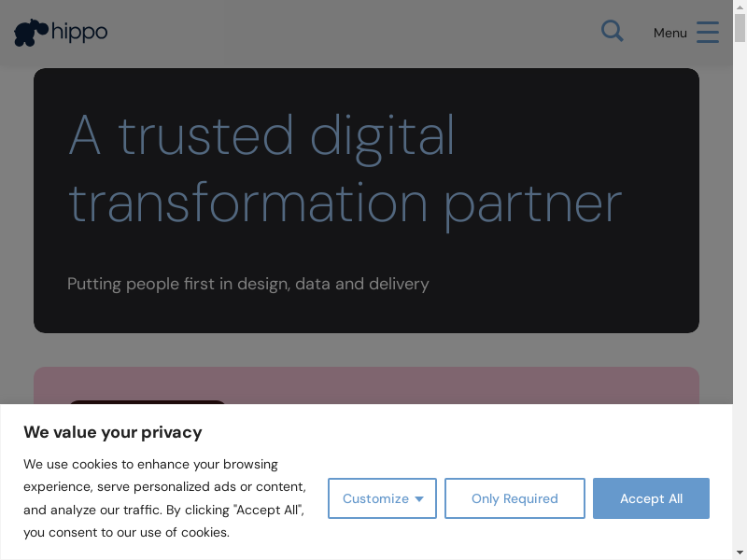
Task: Open search with the magnifier icon
Action: 612,32
